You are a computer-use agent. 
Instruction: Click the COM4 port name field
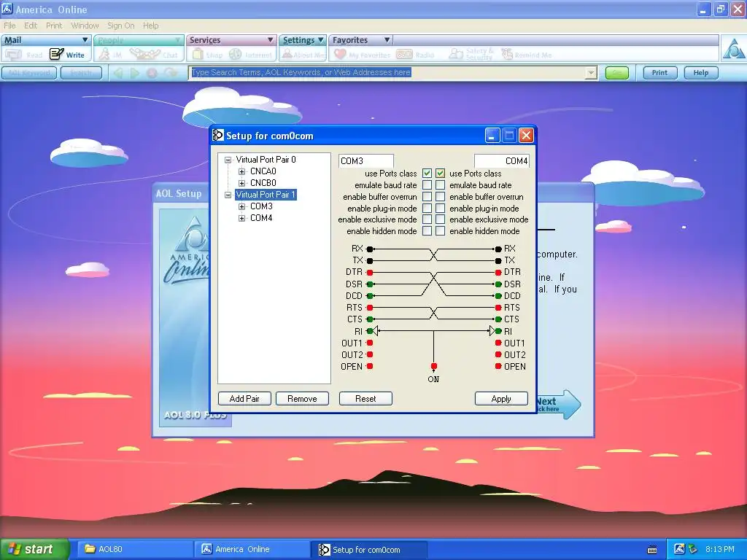coord(502,161)
